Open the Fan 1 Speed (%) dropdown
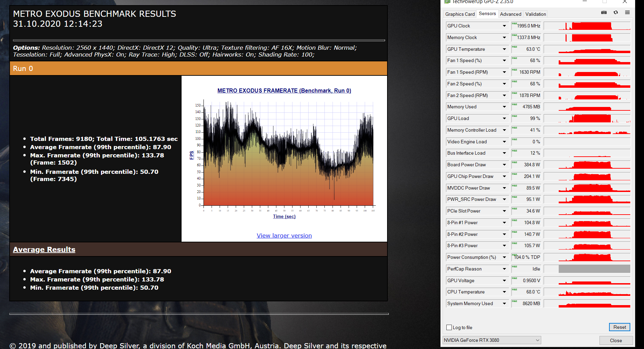Viewport: 644px width, 349px height. point(504,61)
